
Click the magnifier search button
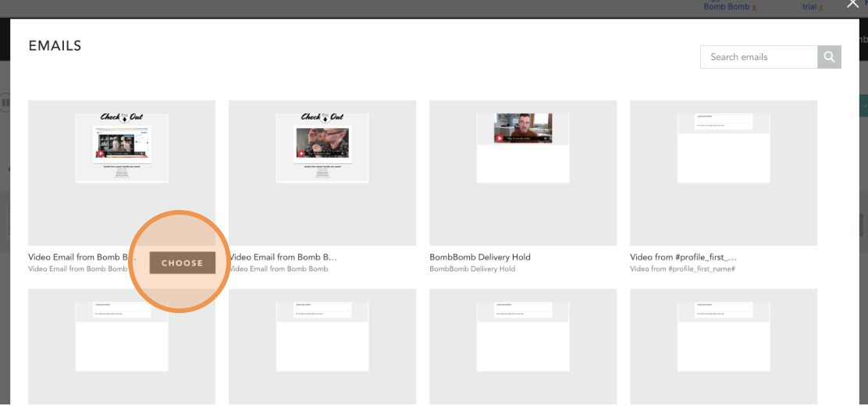(x=829, y=57)
